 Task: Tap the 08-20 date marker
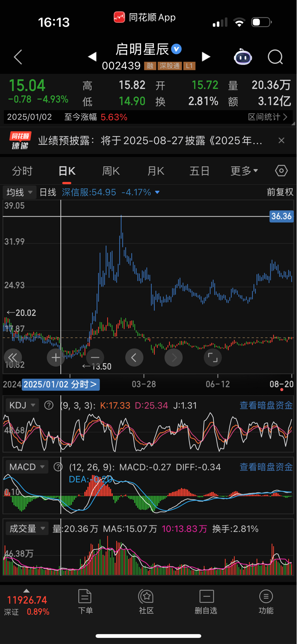click(282, 384)
